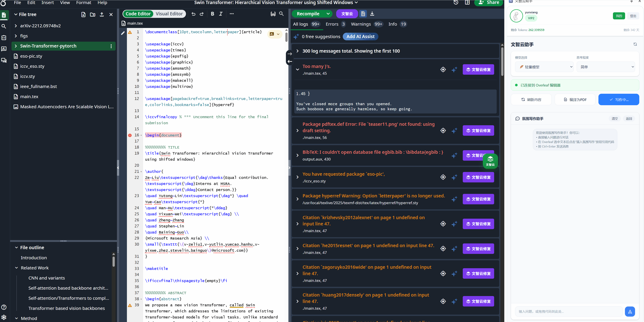Open the 轻量模型 model selection dropdown

(x=544, y=67)
